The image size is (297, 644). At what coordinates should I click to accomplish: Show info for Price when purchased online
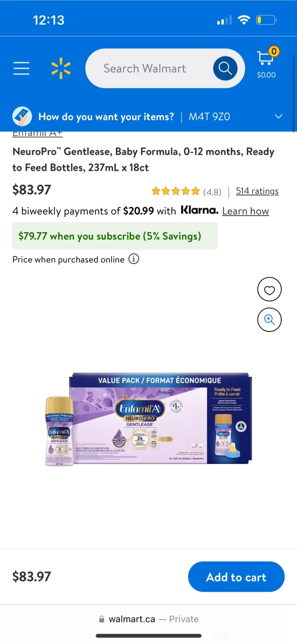(134, 259)
